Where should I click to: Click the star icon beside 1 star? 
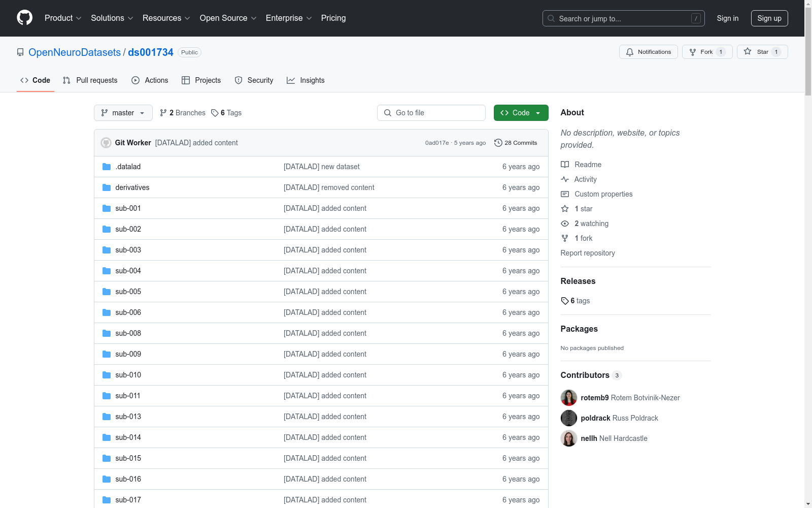tap(565, 209)
